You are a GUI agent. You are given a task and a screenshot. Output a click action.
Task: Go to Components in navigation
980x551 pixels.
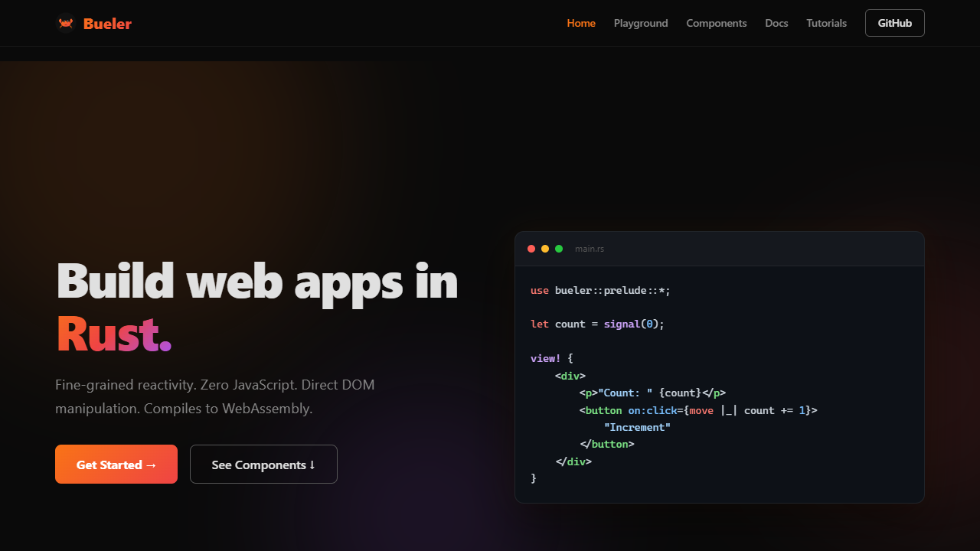pos(717,23)
